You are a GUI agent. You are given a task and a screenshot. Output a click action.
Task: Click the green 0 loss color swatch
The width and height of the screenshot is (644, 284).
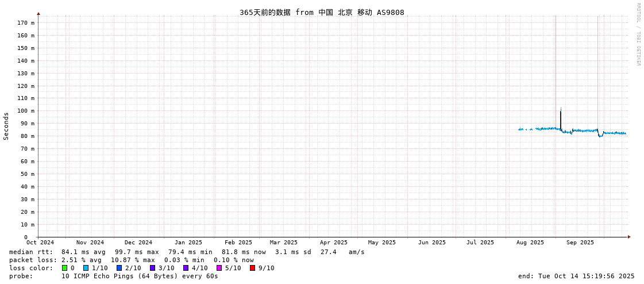click(x=64, y=268)
